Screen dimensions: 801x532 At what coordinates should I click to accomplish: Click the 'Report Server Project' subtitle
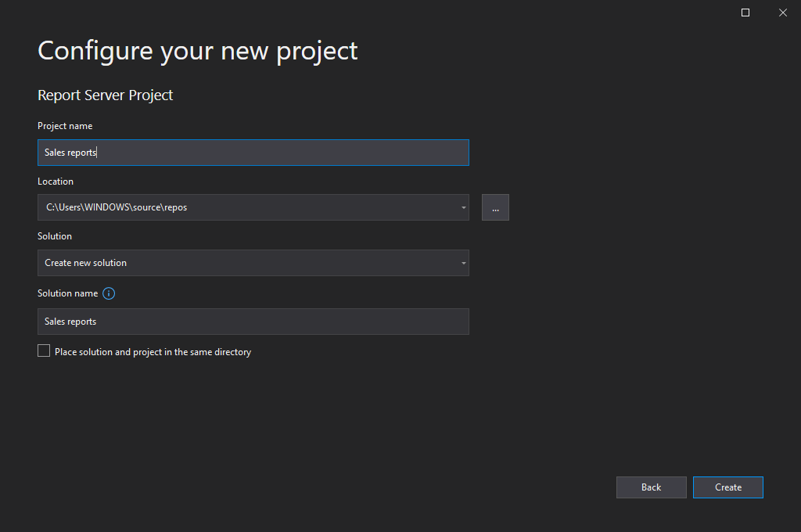point(106,95)
